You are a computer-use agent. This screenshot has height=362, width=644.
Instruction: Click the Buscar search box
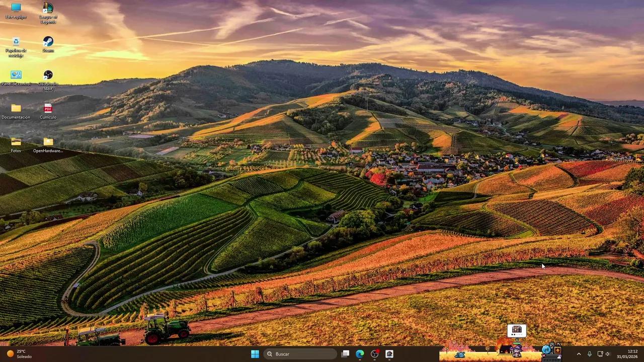pos(300,354)
